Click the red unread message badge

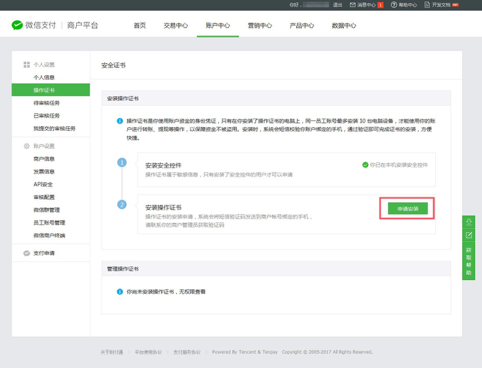pos(380,5)
